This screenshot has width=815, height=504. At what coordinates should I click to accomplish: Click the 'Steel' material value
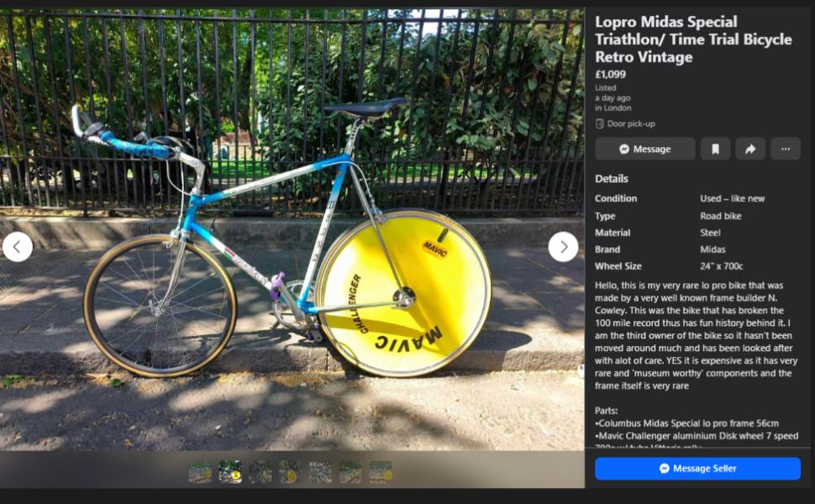710,233
